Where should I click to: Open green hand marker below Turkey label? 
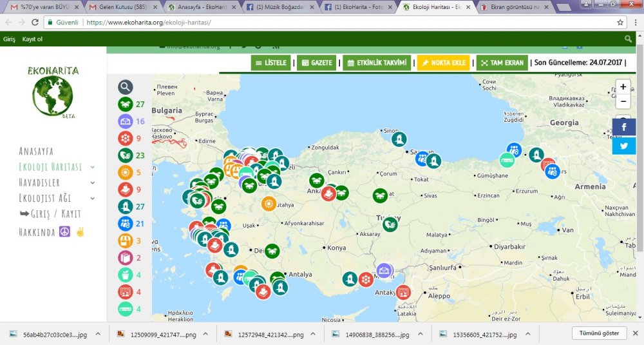point(390,224)
